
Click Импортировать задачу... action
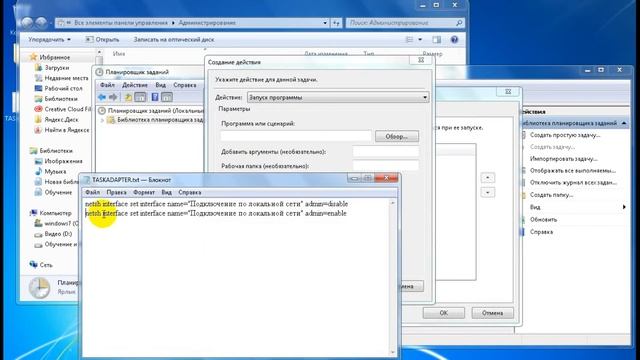(563, 159)
